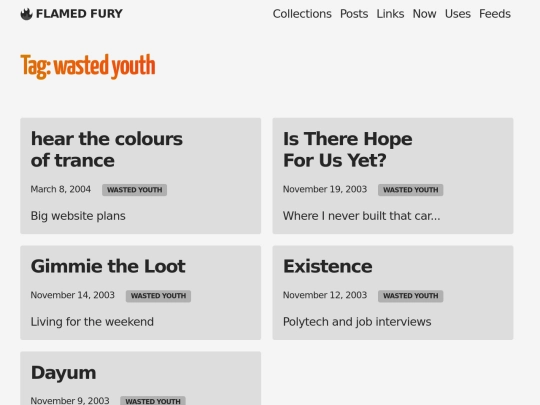540x405 pixels.
Task: Open the Links page in navigation
Action: point(390,14)
